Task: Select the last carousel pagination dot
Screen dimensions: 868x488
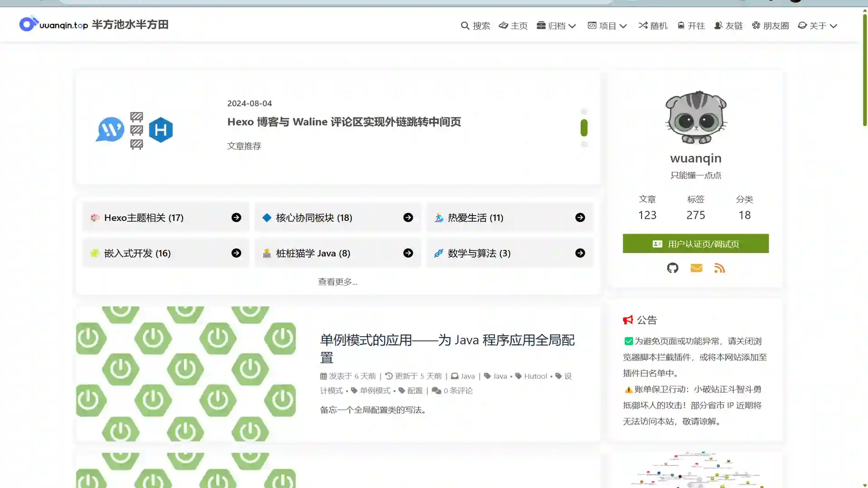Action: tap(584, 144)
